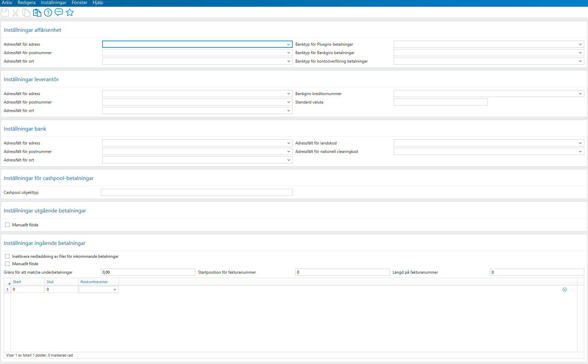Image resolution: width=588 pixels, height=364 pixels.
Task: Open feedback with the speech bubble icon
Action: click(x=59, y=13)
